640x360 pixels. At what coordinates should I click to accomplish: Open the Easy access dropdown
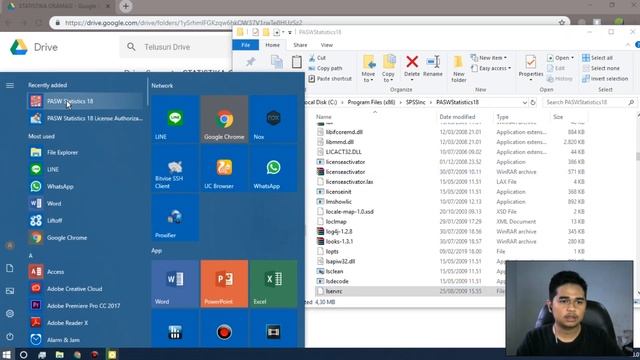pyautogui.click(x=491, y=68)
